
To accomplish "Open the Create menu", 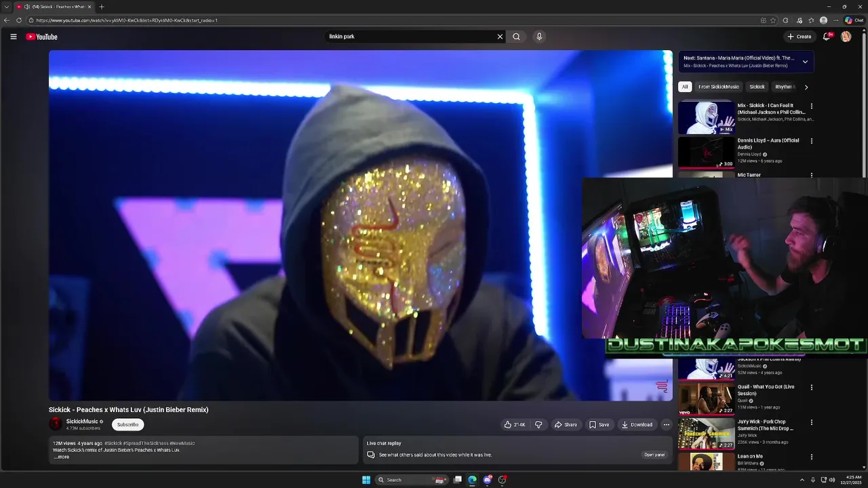I will (800, 37).
